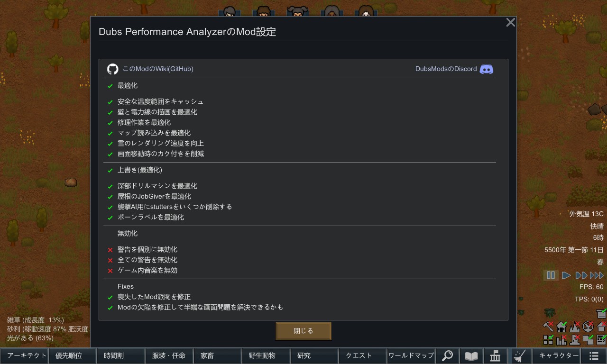Toggle the top list icon above toggles
The image size is (607, 364).
tap(602, 313)
